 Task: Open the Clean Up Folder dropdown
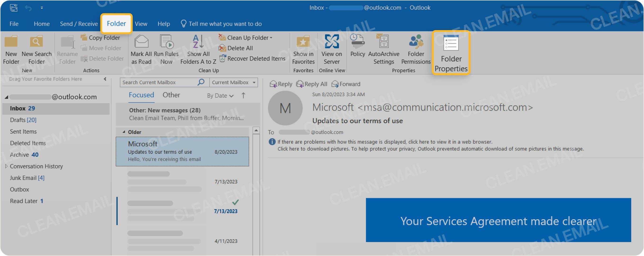[271, 37]
